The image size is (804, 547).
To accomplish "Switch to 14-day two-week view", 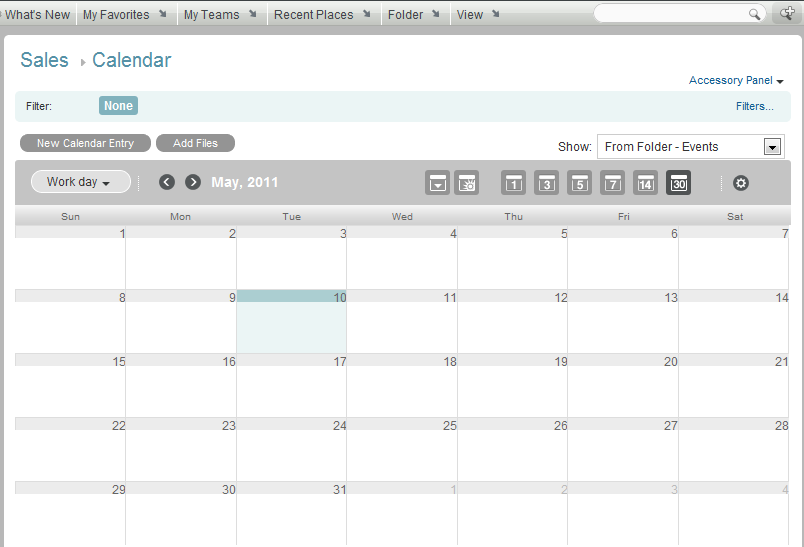I will pyautogui.click(x=646, y=183).
